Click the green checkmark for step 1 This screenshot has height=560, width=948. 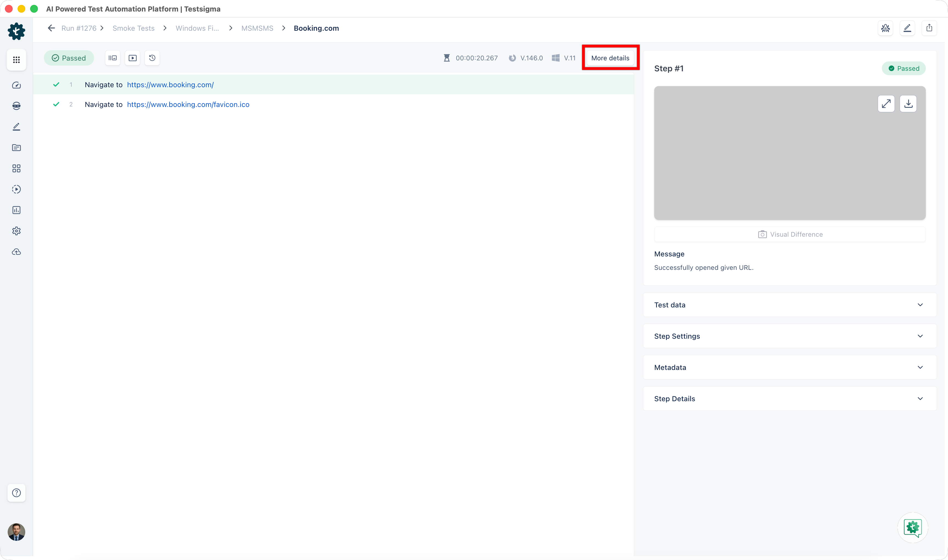click(x=56, y=84)
